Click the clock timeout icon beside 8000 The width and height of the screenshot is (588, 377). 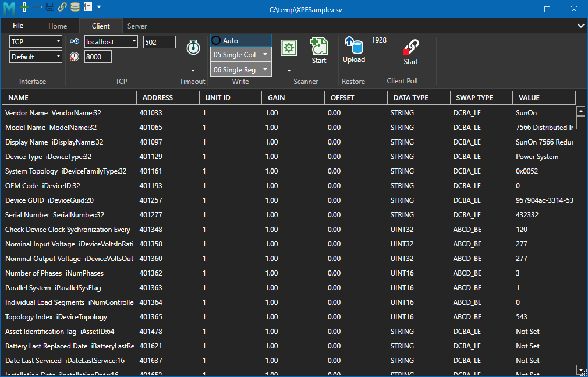(x=75, y=57)
